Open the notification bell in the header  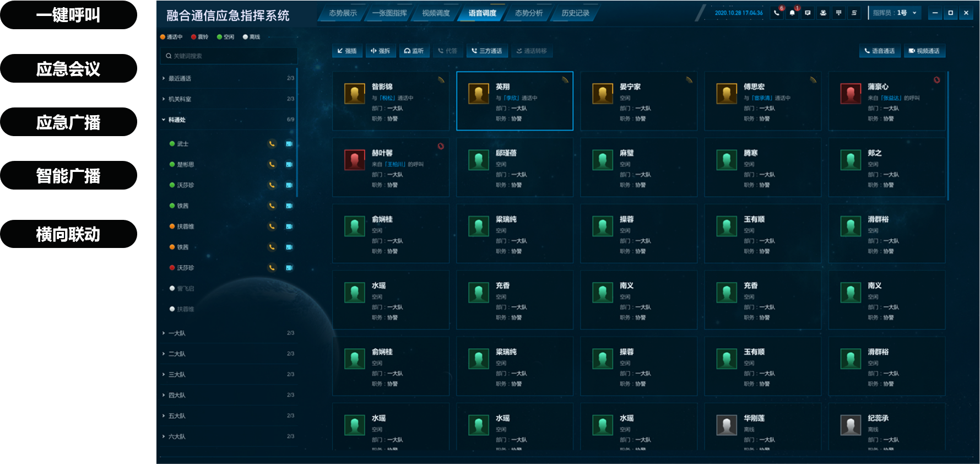[x=792, y=13]
